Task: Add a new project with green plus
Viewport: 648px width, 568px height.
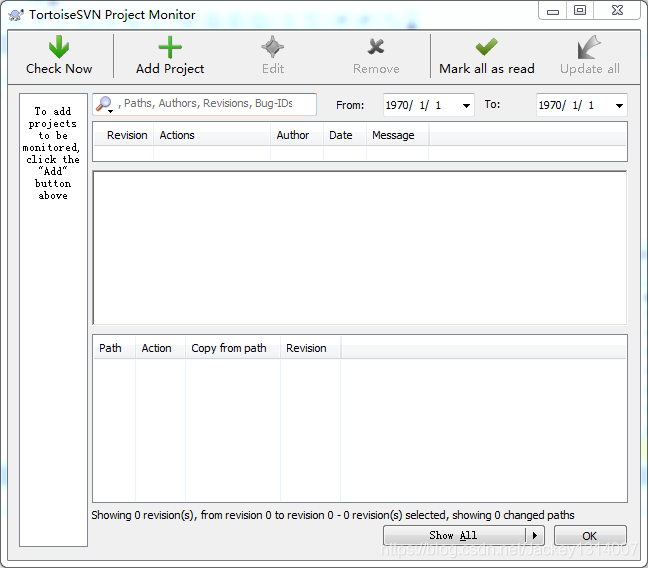Action: (x=170, y=47)
